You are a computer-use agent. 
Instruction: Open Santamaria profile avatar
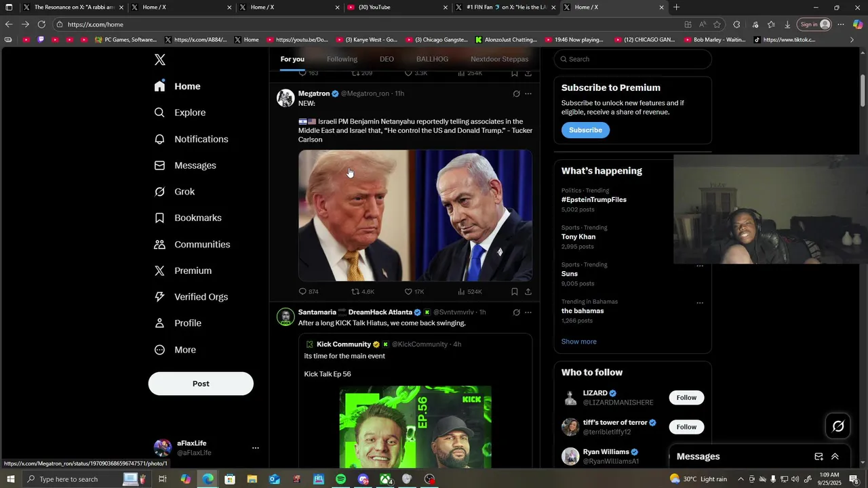[x=285, y=317]
